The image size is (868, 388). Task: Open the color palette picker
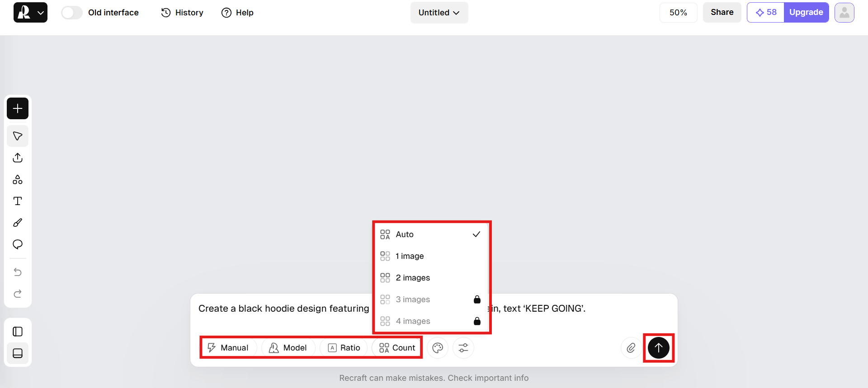(x=438, y=348)
